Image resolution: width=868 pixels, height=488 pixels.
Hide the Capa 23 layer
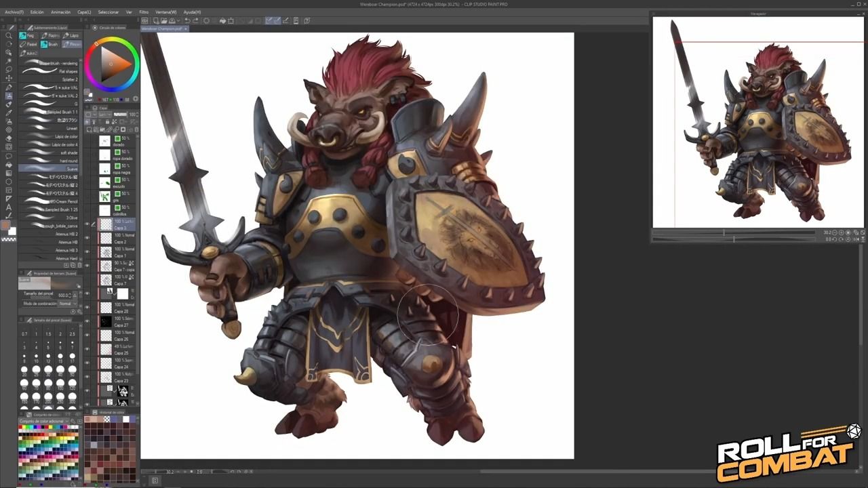pyautogui.click(x=87, y=376)
